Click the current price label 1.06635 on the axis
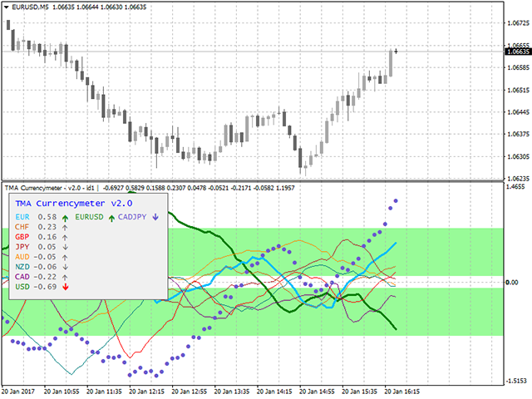The height and width of the screenshot is (399, 532). 517,52
